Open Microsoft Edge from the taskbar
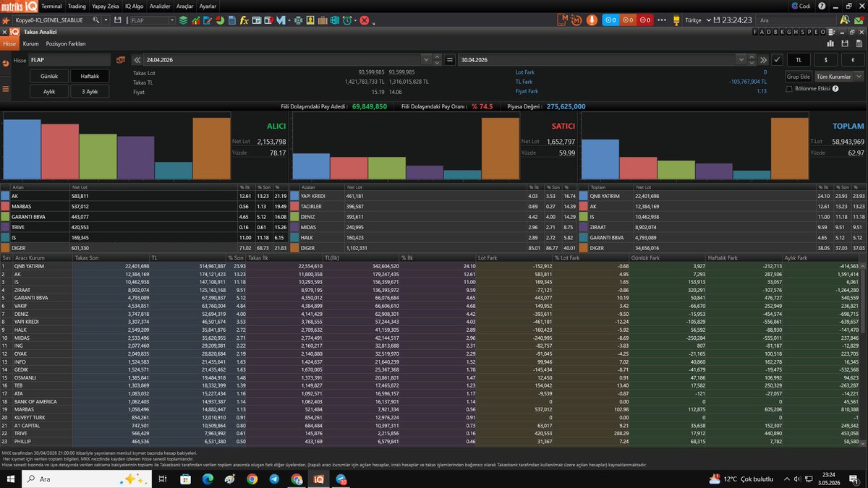The height and width of the screenshot is (488, 868). 208,479
